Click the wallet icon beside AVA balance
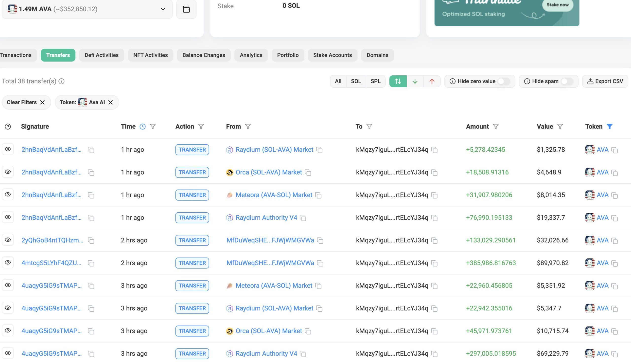 [x=186, y=9]
